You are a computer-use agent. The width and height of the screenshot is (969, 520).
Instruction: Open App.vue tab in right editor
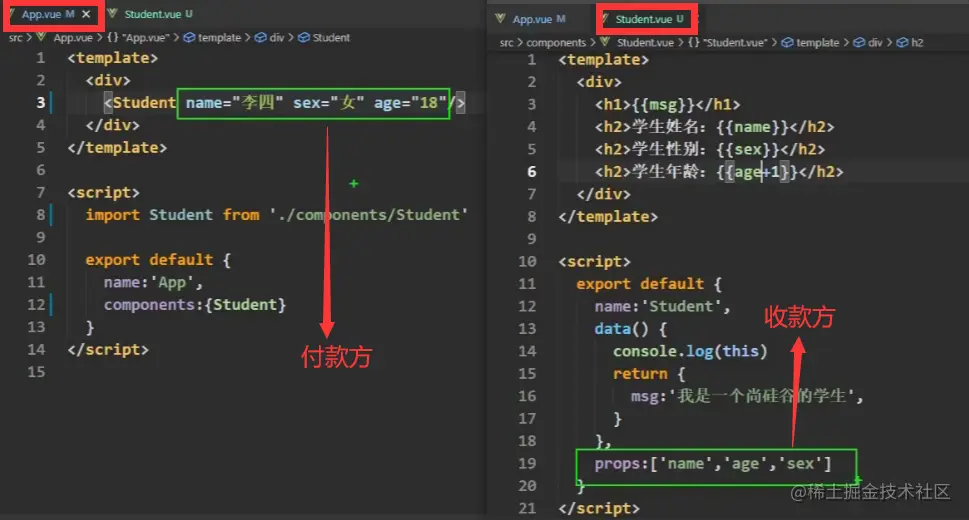coord(531,19)
